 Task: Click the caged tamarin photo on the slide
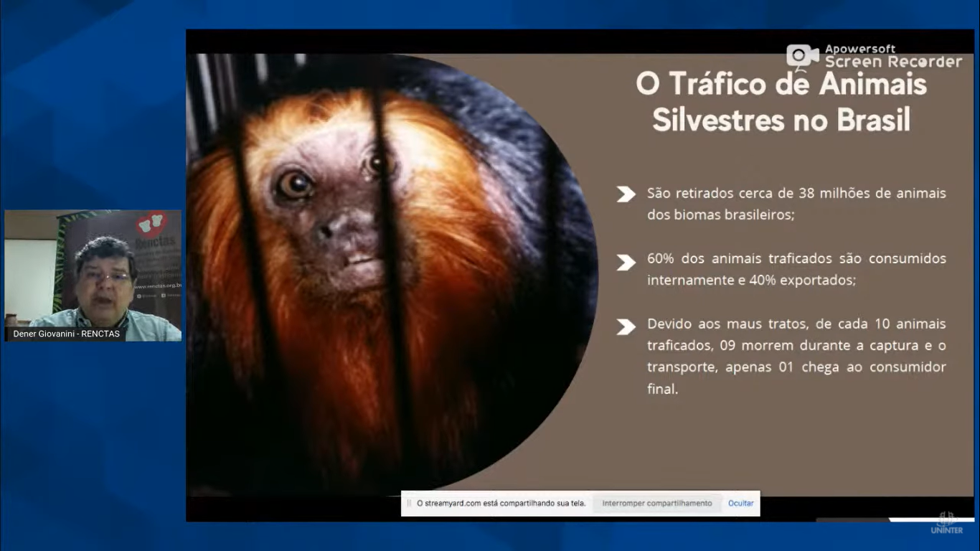[373, 273]
